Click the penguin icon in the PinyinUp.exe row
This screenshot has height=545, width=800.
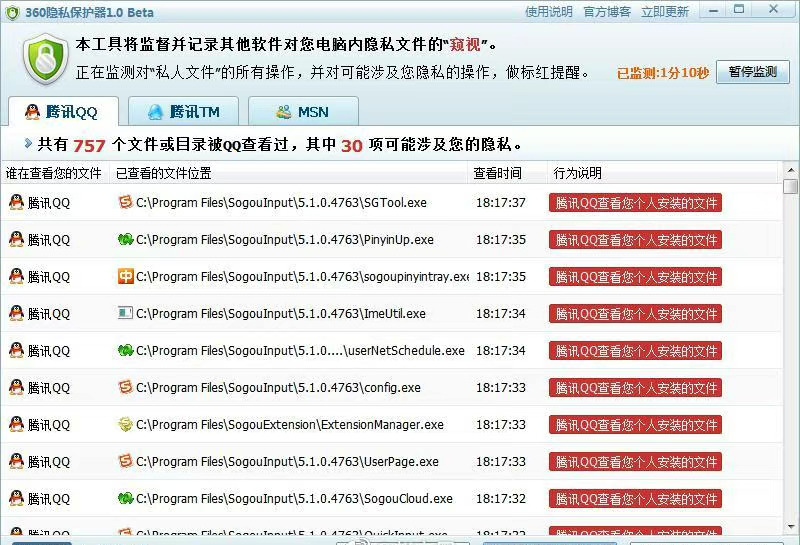point(16,239)
